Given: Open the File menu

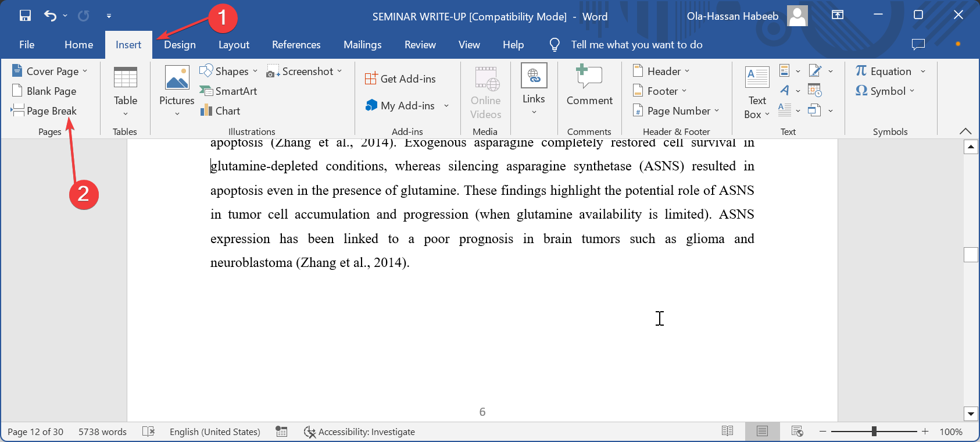Looking at the screenshot, I should (x=27, y=45).
